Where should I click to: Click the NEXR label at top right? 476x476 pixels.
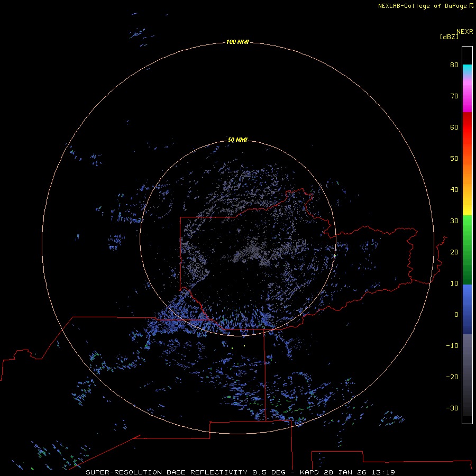(x=465, y=32)
